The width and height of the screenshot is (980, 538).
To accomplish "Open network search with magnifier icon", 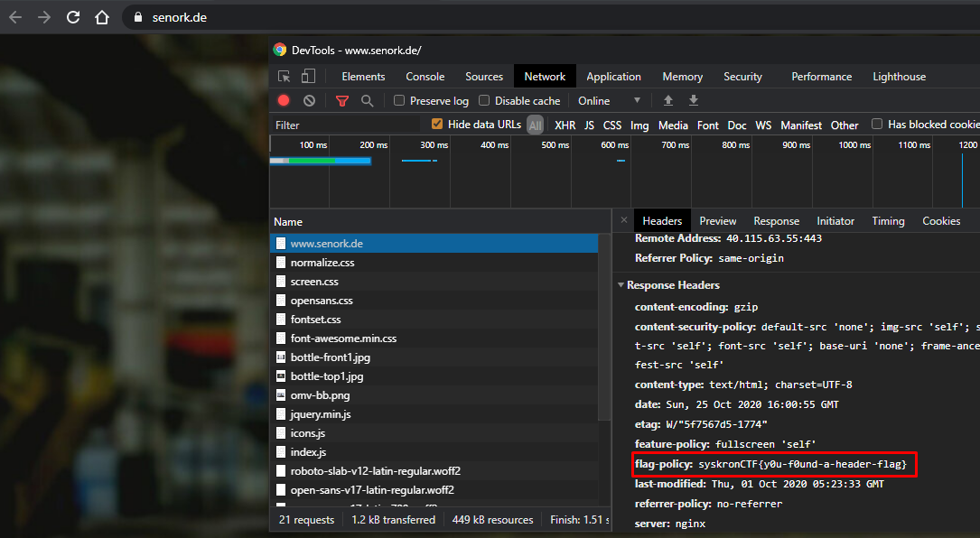I will point(368,100).
